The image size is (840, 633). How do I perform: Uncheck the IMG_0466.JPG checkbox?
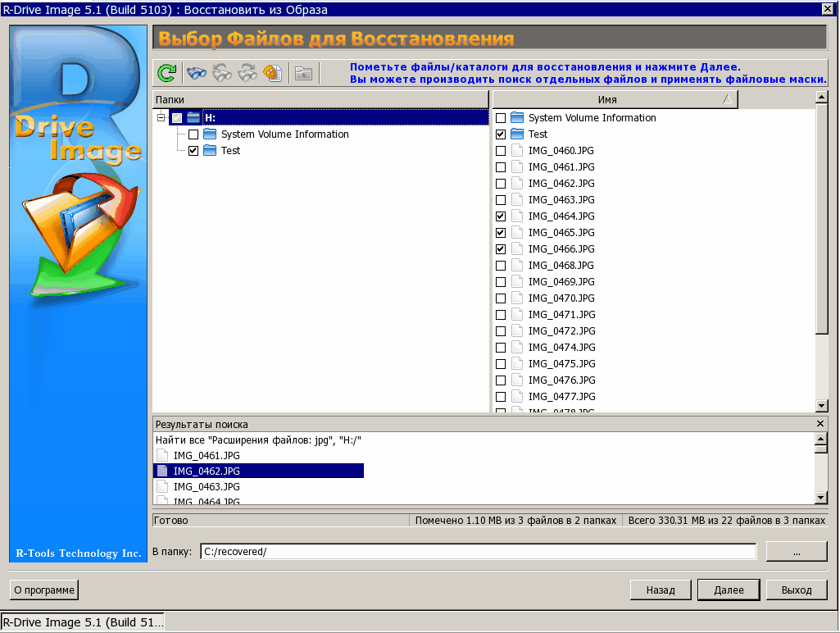tap(501, 249)
